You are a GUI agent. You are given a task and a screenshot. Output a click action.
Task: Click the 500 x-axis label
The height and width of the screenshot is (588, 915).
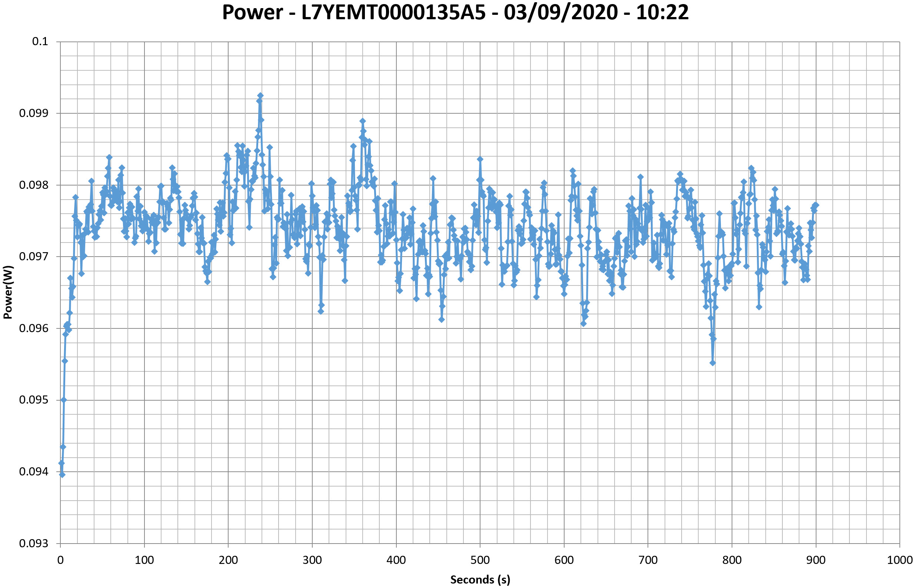tap(480, 560)
